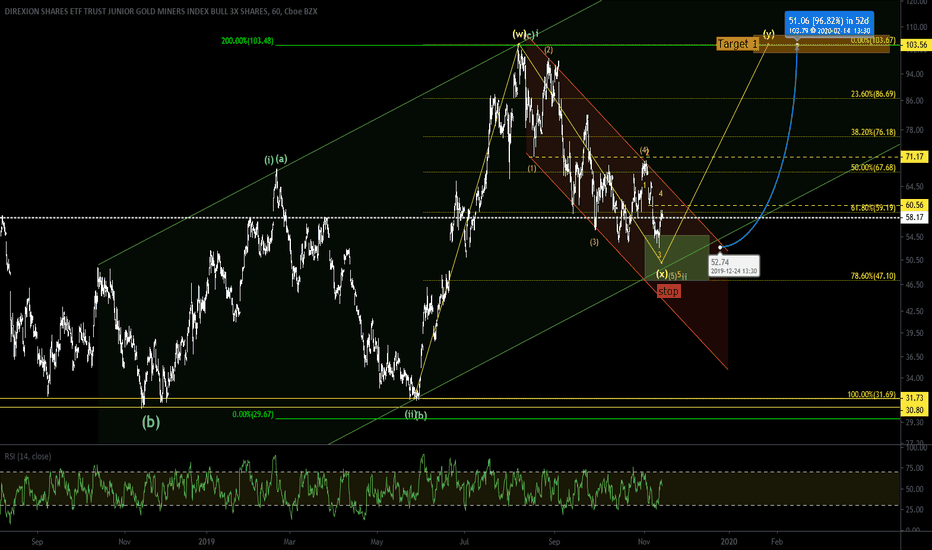Screen dimensions: 932x550
Task: Click the 38.20%(76.18) retracement label
Action: pos(873,132)
